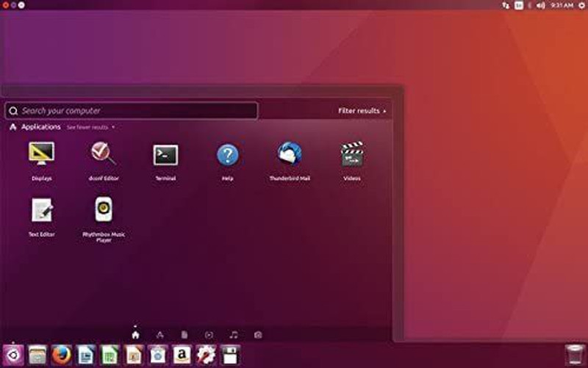Switch to the Applications lens tab
Viewport: 588px width, 368px height.
point(159,335)
